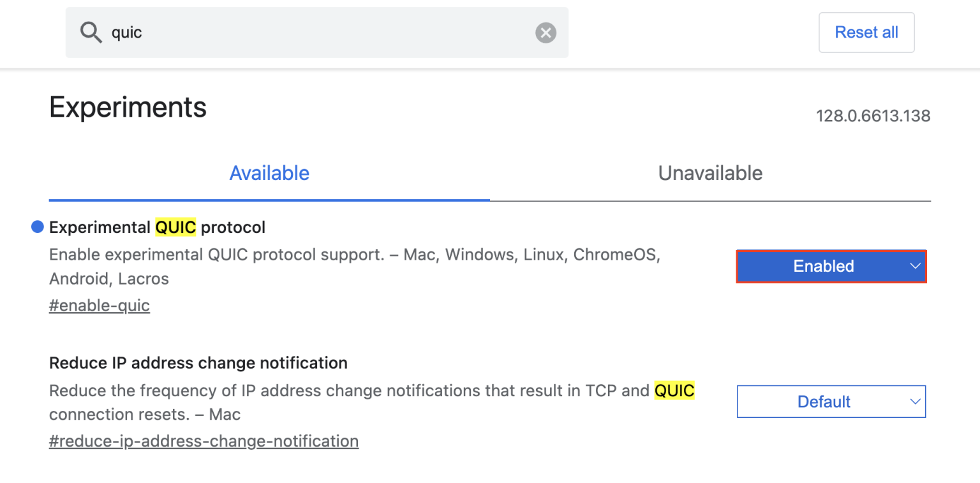Screen dimensions: 980x483
Task: Click the Enabled state label
Action: (x=824, y=266)
